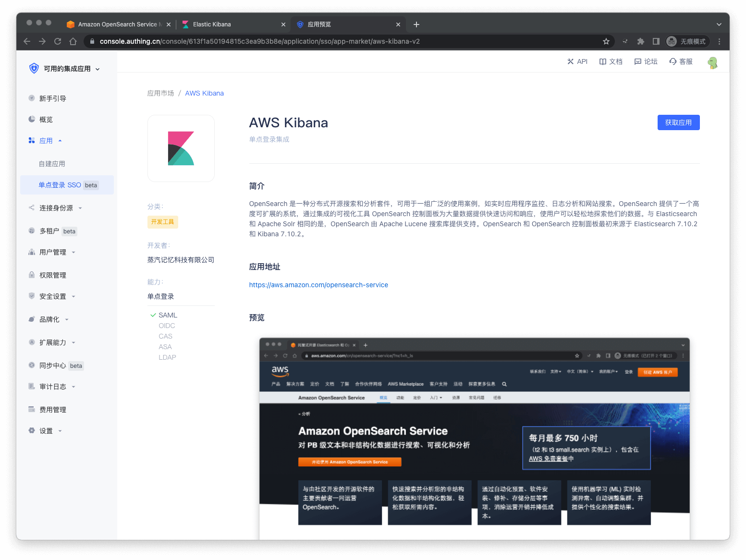Click the 获取应用 button
Viewport: 746px width, 560px height.
[678, 122]
